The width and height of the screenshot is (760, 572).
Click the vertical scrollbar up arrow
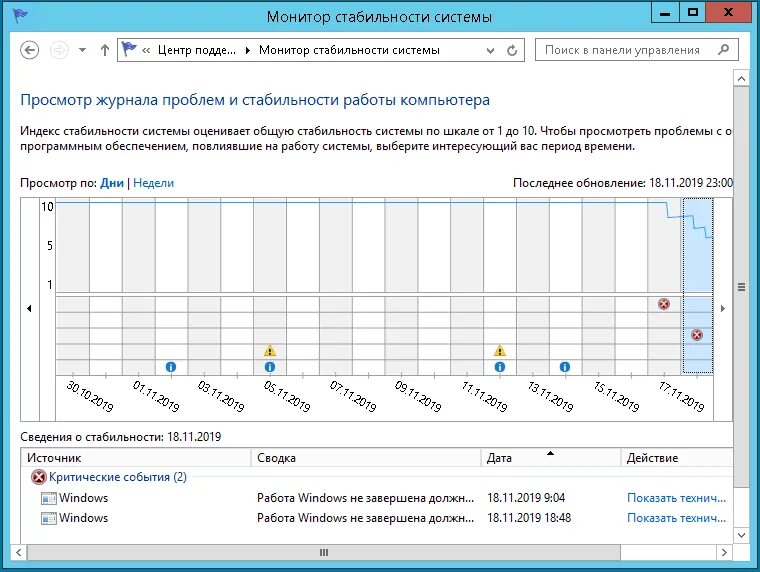741,78
